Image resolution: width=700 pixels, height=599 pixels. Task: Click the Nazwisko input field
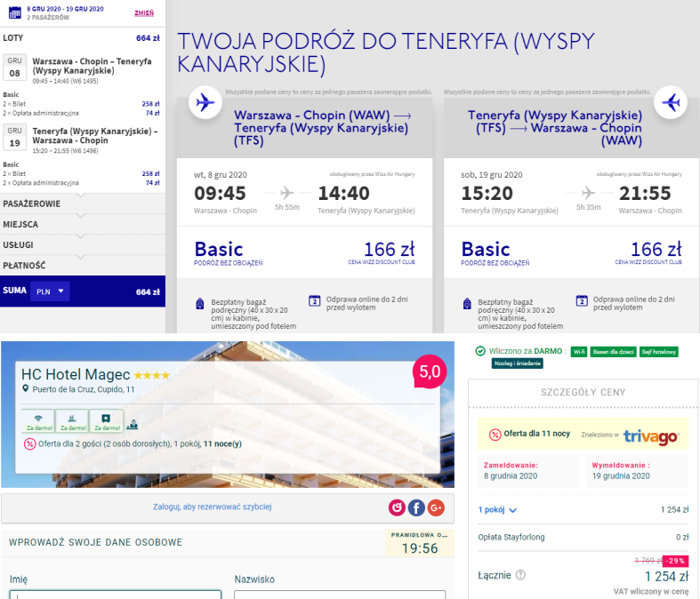click(340, 595)
